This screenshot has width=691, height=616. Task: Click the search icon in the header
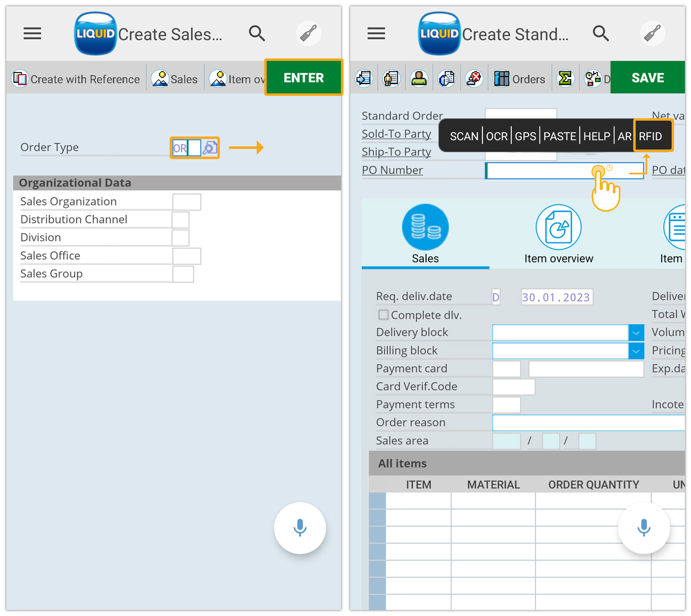257,33
